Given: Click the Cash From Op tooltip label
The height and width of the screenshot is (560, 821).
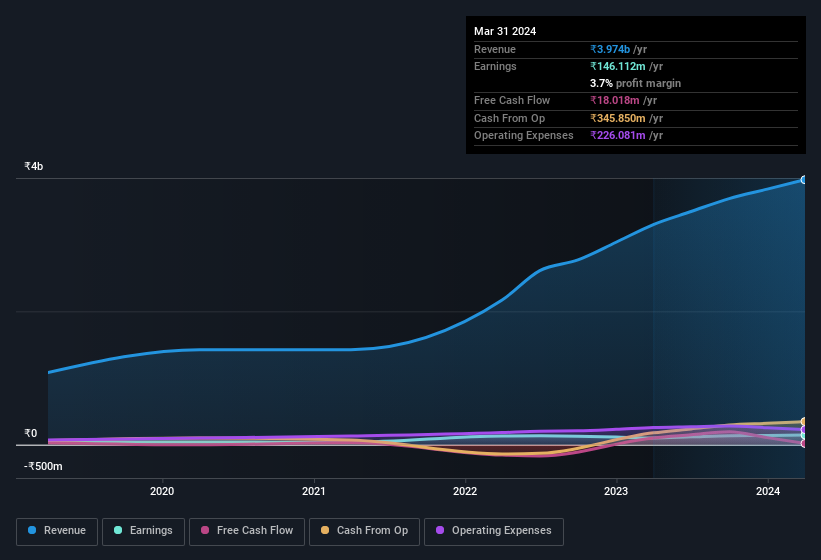Looking at the screenshot, I should point(509,118).
